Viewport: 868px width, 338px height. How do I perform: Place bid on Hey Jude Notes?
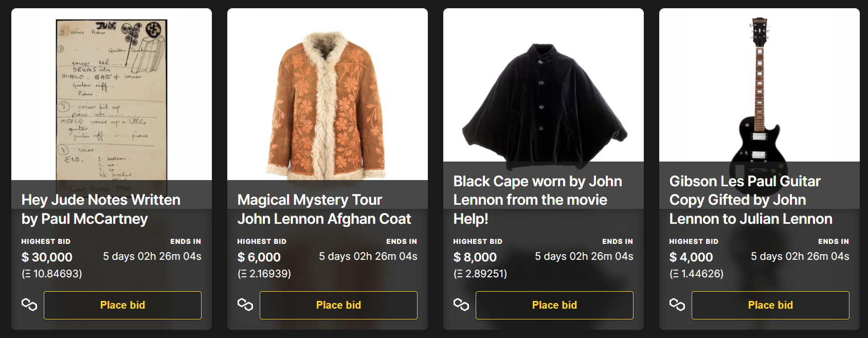click(122, 305)
